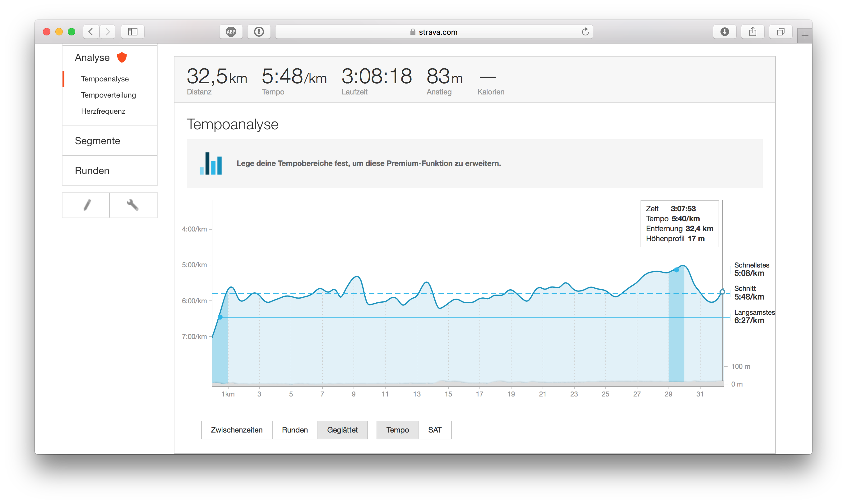Go to Tempoverteilung page
The image size is (847, 504).
coord(109,95)
